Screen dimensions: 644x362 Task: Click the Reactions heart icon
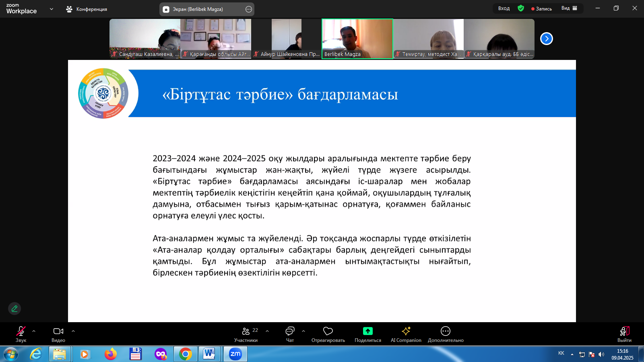coord(328,334)
